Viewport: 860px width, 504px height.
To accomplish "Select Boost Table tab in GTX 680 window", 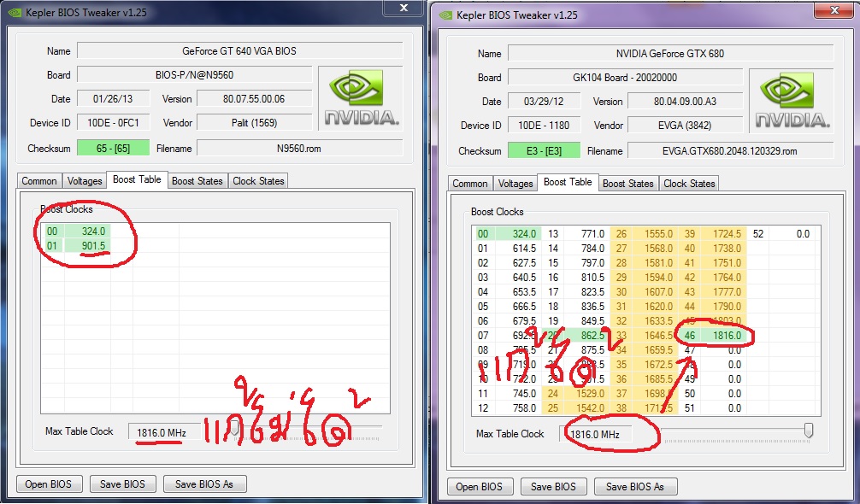I will (568, 182).
